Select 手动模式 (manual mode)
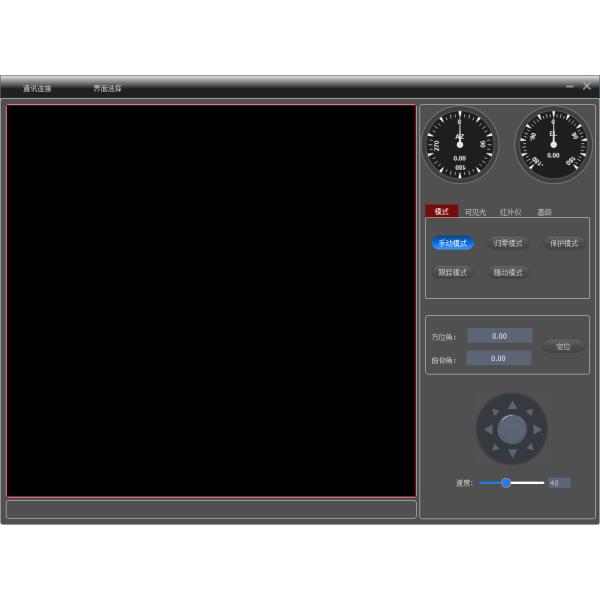This screenshot has width=600, height=600. click(453, 243)
